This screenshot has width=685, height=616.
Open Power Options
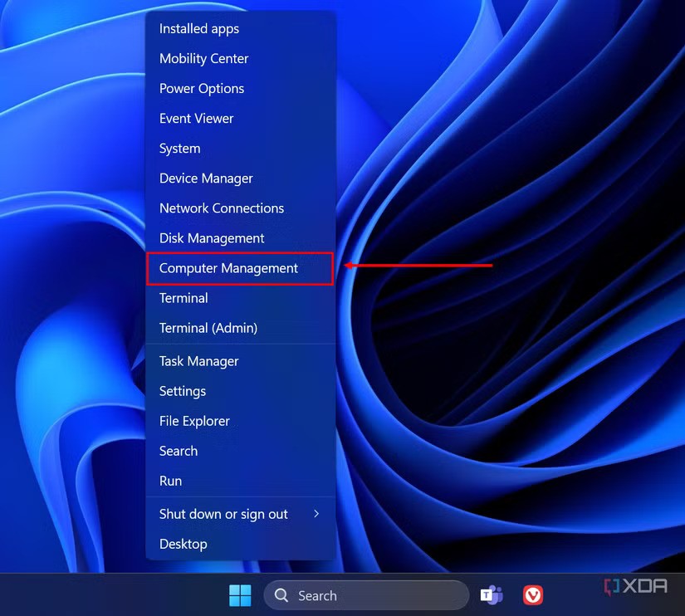[x=202, y=88]
